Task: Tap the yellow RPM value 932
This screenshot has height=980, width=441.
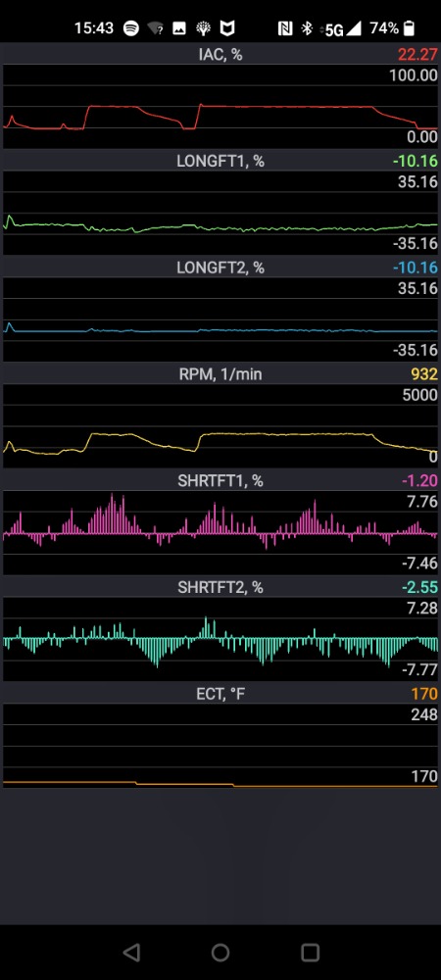Action: (424, 374)
